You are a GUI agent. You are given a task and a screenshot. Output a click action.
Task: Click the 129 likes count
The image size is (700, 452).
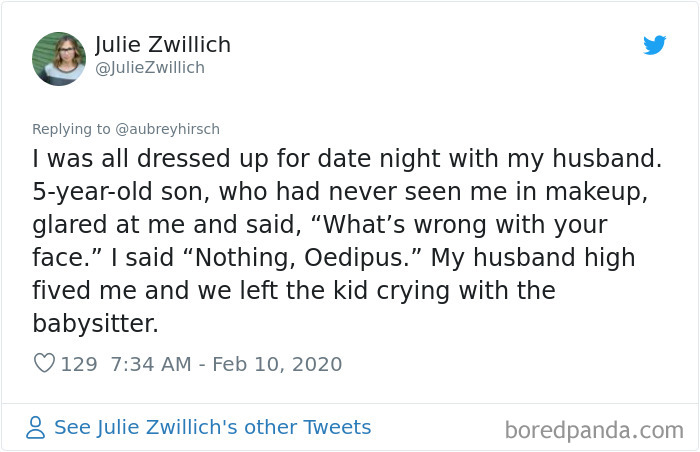point(79,364)
